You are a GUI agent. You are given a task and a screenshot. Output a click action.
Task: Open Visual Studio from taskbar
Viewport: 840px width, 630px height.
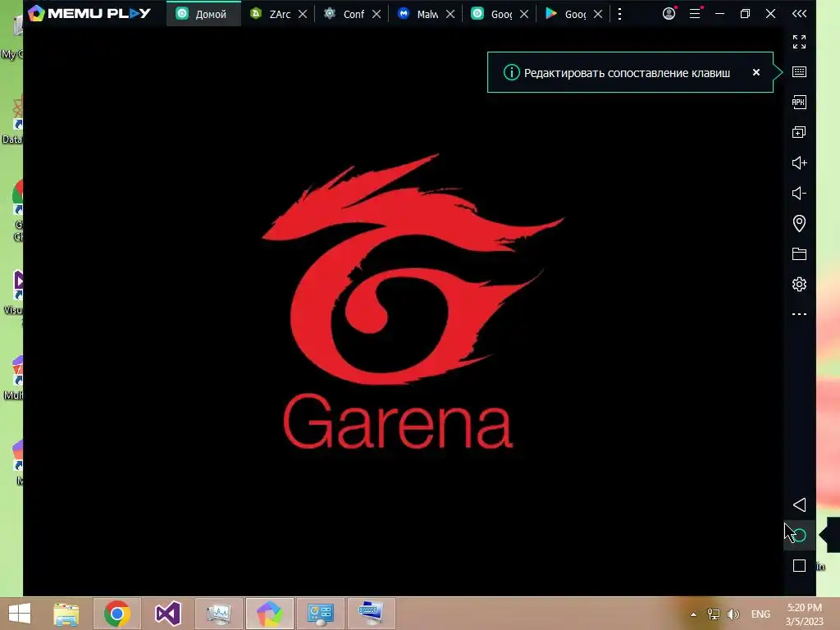click(167, 614)
